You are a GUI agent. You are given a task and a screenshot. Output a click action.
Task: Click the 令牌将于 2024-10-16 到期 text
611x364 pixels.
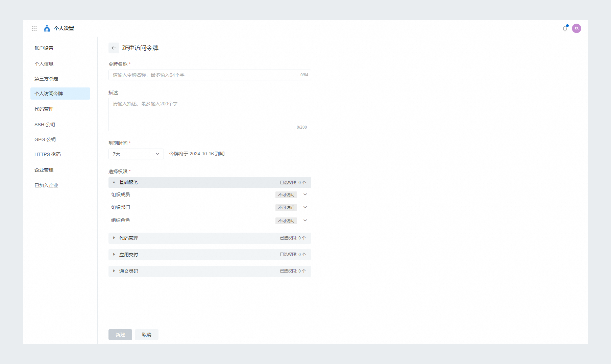197,154
